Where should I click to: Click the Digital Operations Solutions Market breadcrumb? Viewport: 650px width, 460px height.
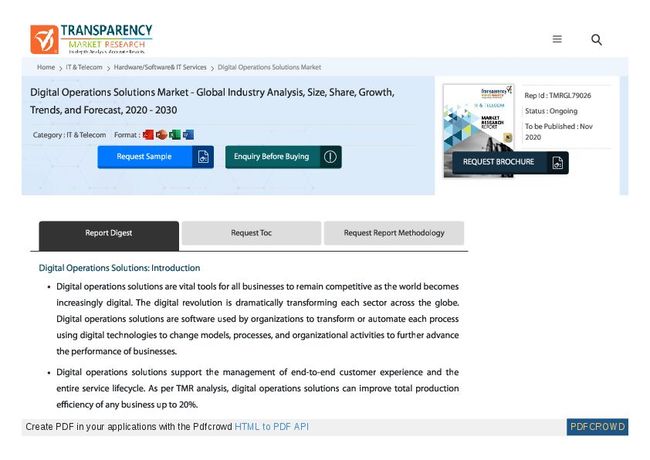click(269, 68)
